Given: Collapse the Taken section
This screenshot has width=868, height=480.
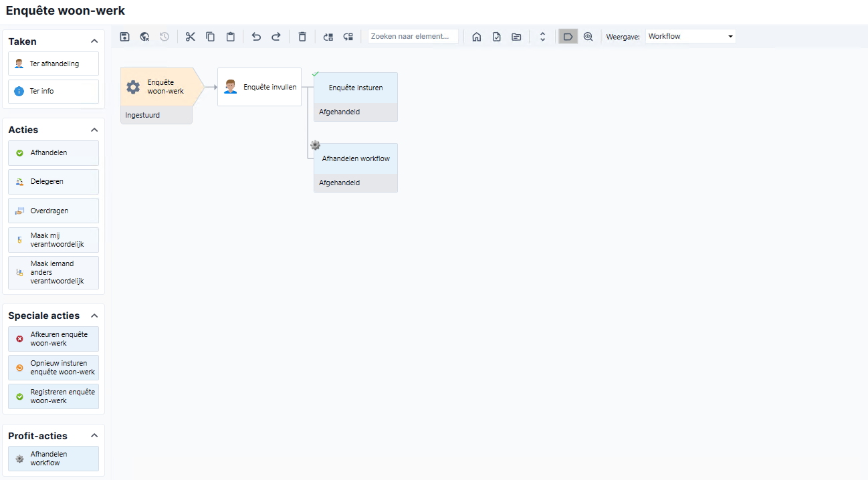Looking at the screenshot, I should tap(94, 41).
